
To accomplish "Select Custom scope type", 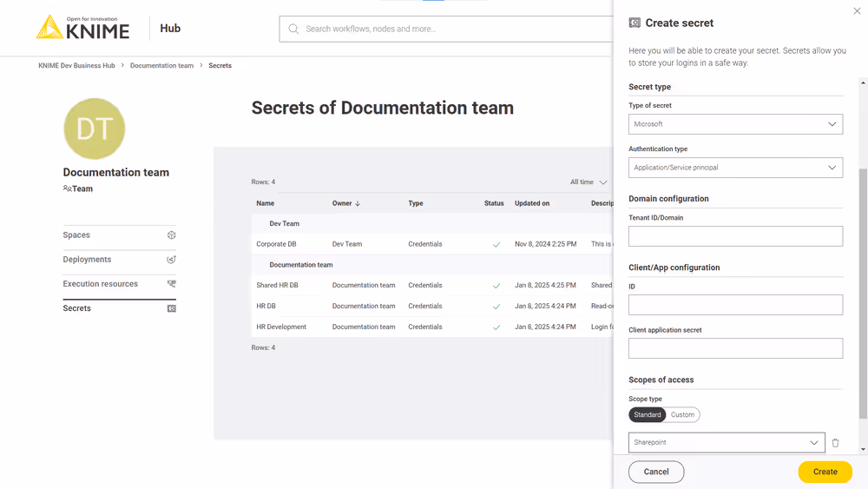I will coord(682,415).
